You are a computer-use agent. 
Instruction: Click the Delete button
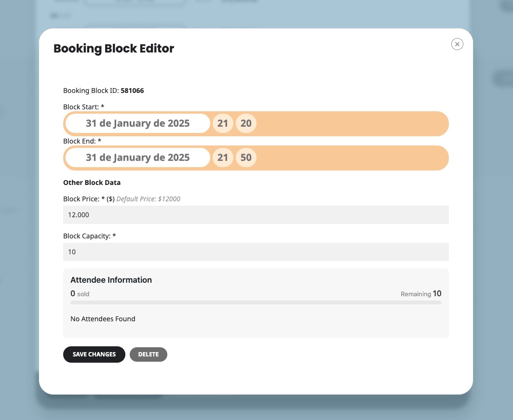click(x=148, y=354)
